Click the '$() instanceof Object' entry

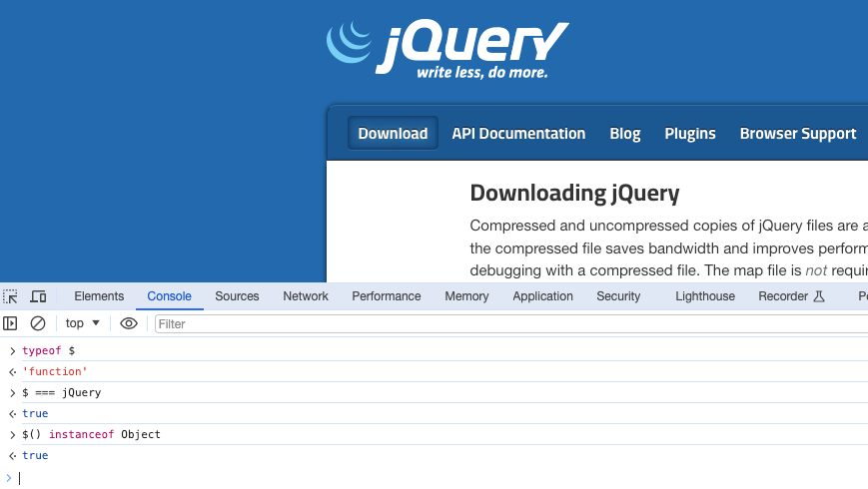(91, 435)
